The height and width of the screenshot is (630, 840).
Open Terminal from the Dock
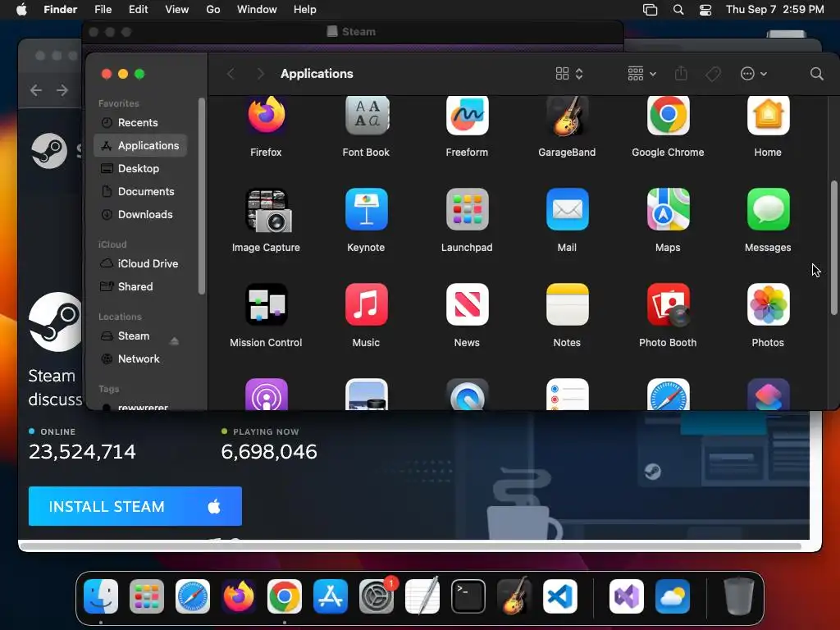tap(468, 596)
